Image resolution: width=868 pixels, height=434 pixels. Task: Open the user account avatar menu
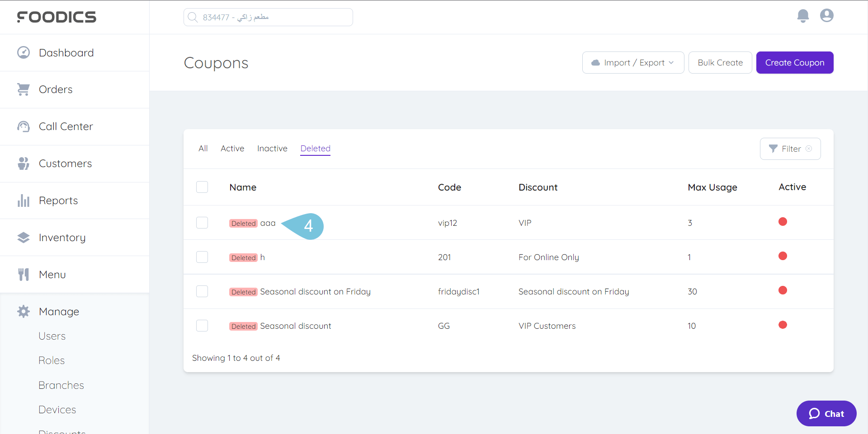[827, 16]
